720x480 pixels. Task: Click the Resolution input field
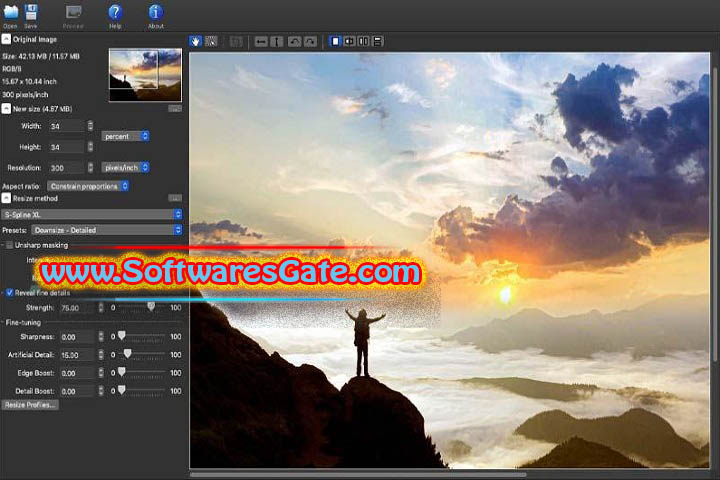pos(67,168)
